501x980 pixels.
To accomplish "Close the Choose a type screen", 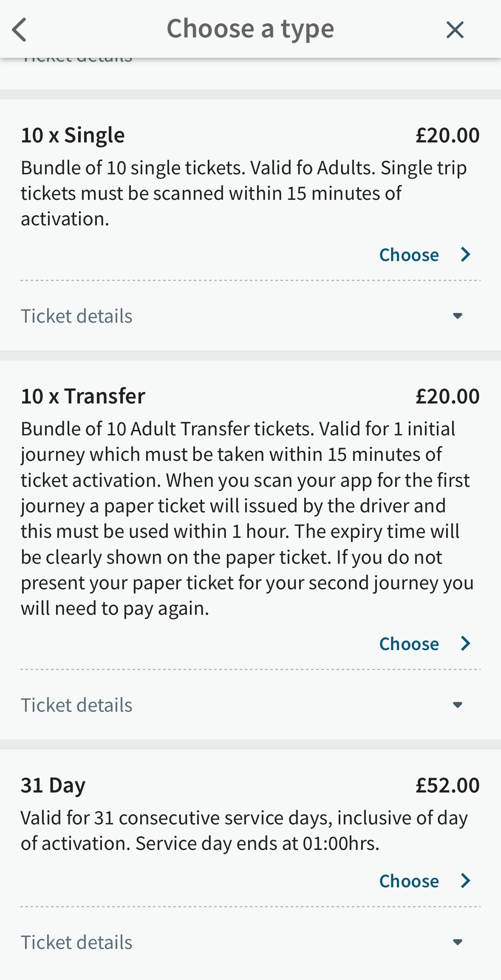I will coord(455,30).
